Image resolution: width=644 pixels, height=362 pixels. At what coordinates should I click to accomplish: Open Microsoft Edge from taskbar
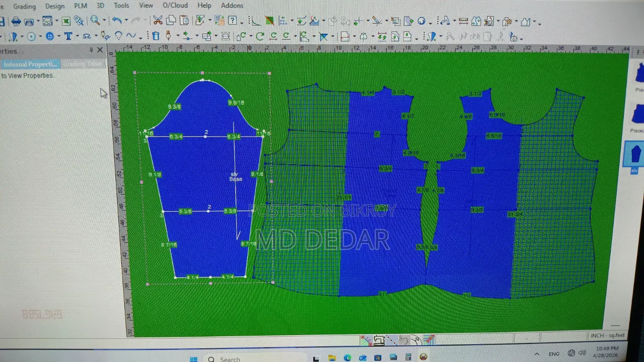pos(347,357)
